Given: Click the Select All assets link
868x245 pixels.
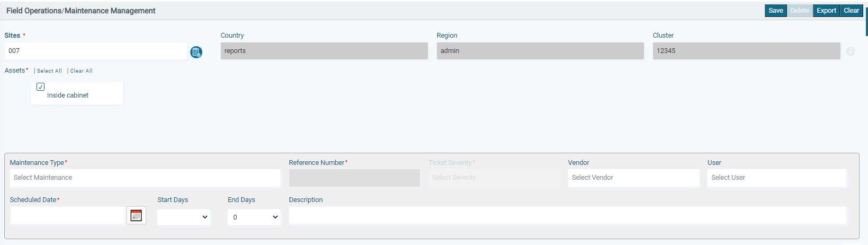Looking at the screenshot, I should click(x=49, y=71).
